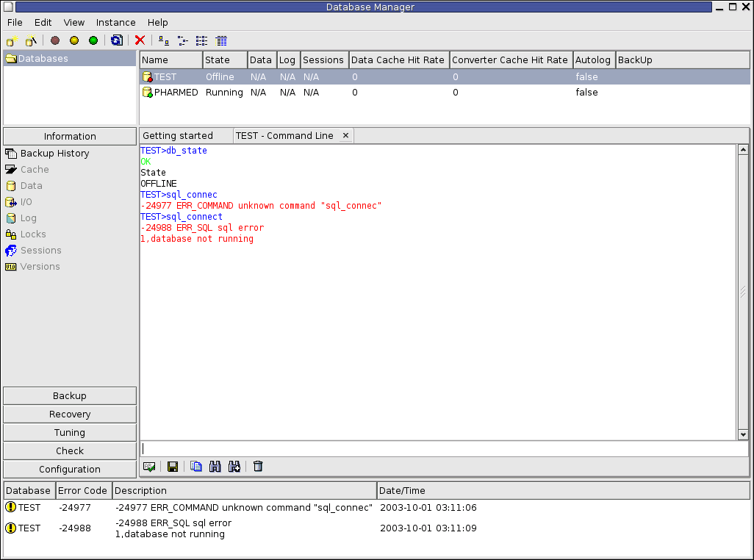The width and height of the screenshot is (754, 560).
Task: Click the red X delete icon
Action: [x=140, y=40]
